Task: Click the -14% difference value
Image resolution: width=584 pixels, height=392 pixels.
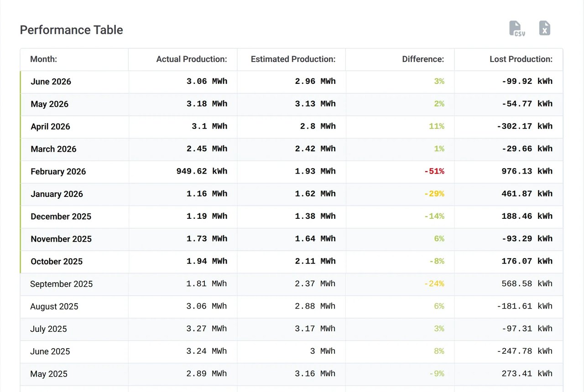Action: [434, 216]
